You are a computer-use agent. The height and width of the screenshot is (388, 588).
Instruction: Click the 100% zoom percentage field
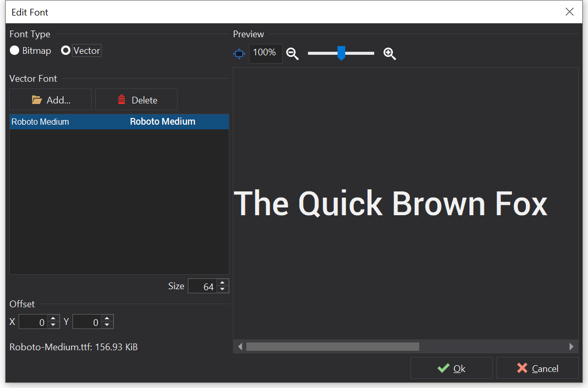pos(265,53)
